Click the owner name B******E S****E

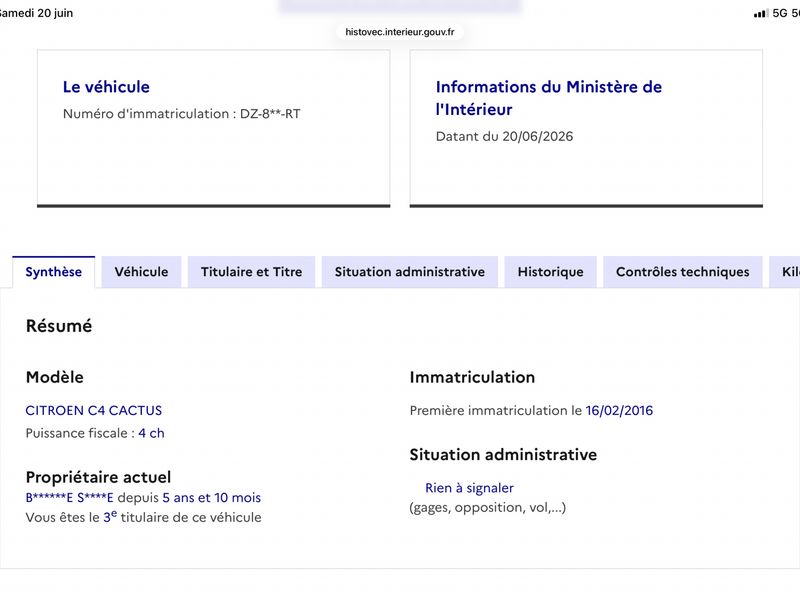point(69,497)
